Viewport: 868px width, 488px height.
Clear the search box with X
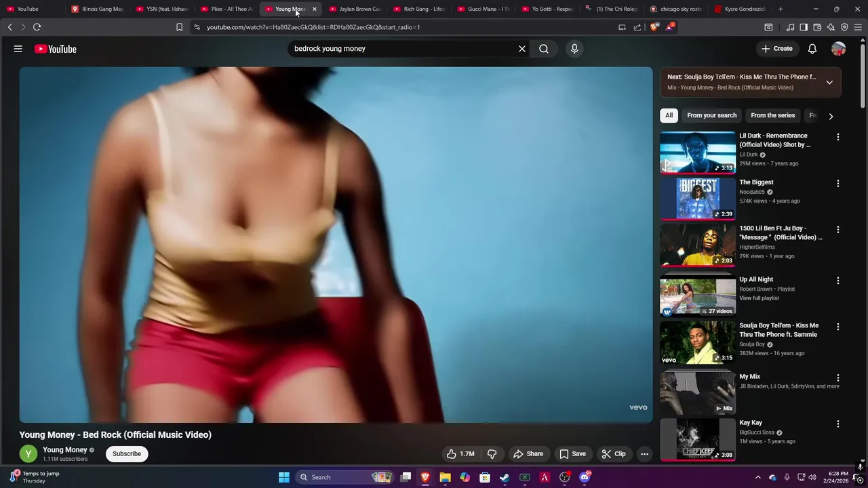click(x=522, y=49)
